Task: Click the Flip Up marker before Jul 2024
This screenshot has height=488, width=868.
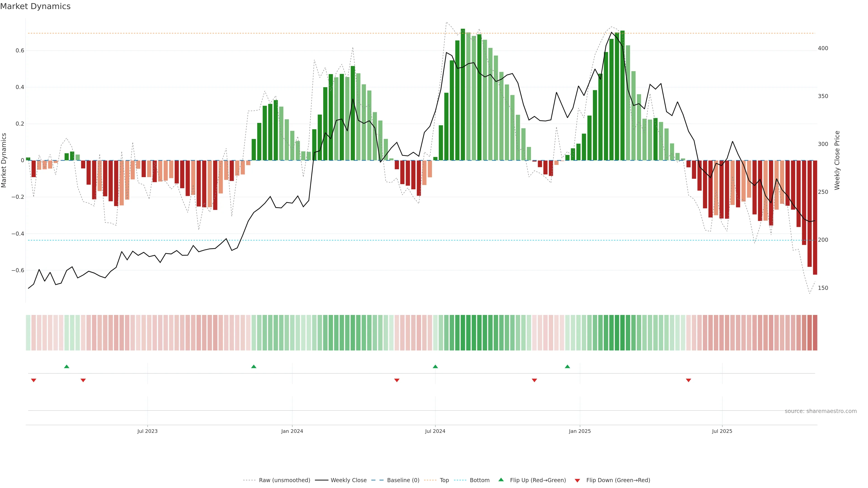Action: [x=435, y=366]
